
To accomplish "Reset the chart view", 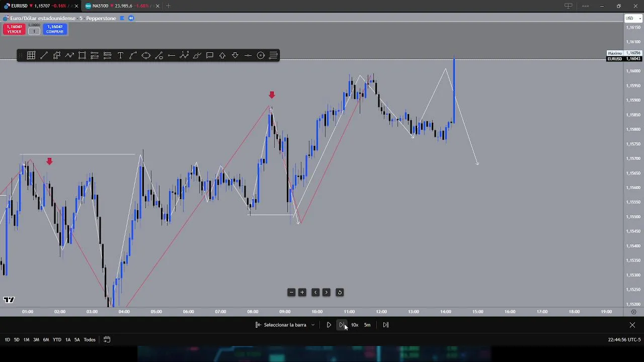I will click(340, 292).
